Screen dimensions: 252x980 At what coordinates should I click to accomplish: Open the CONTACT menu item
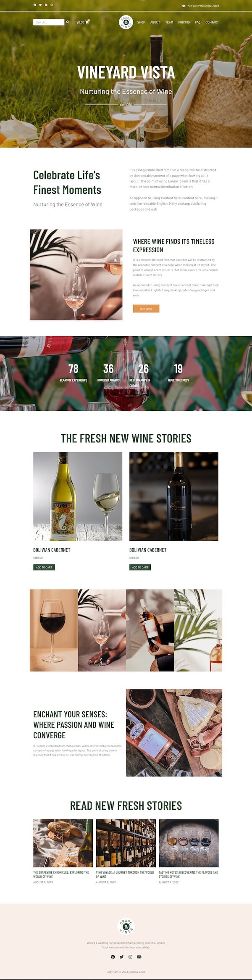(212, 22)
